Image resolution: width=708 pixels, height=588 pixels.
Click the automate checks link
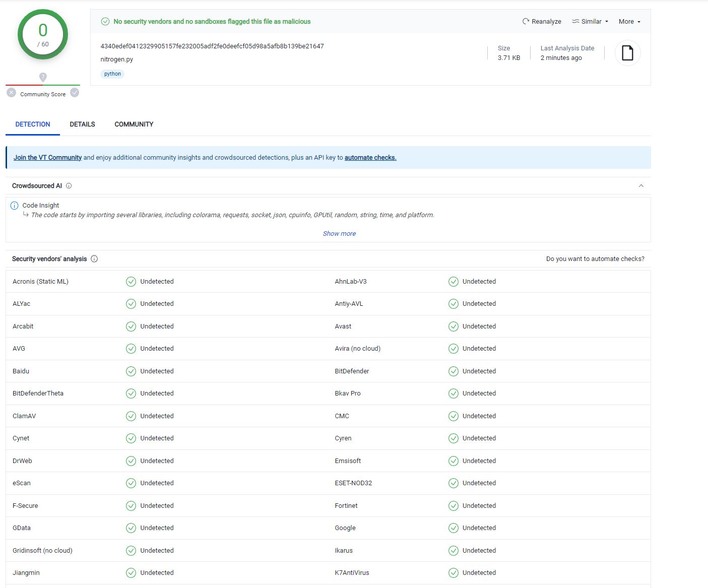(x=370, y=157)
